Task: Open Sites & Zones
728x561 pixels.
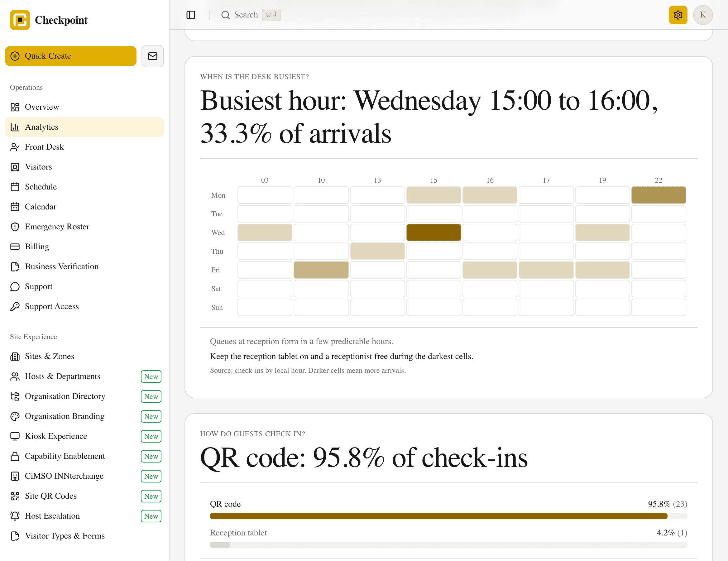Action: click(84, 356)
